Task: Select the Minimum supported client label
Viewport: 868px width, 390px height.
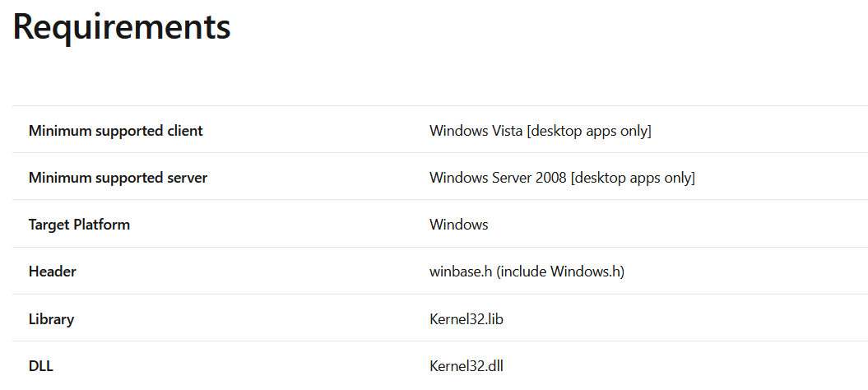Action: 116,132
